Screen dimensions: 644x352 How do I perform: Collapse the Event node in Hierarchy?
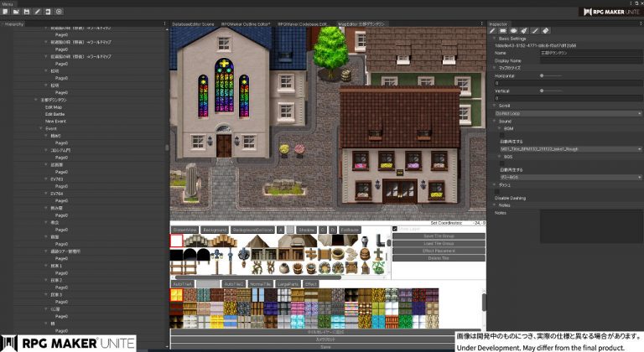click(x=46, y=128)
